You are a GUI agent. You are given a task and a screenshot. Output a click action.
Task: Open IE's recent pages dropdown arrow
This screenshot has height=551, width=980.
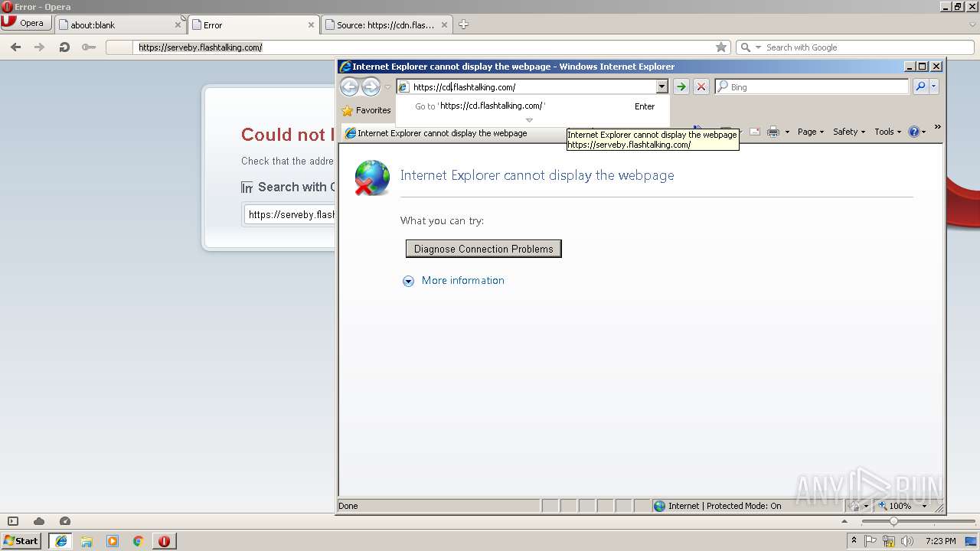[387, 87]
